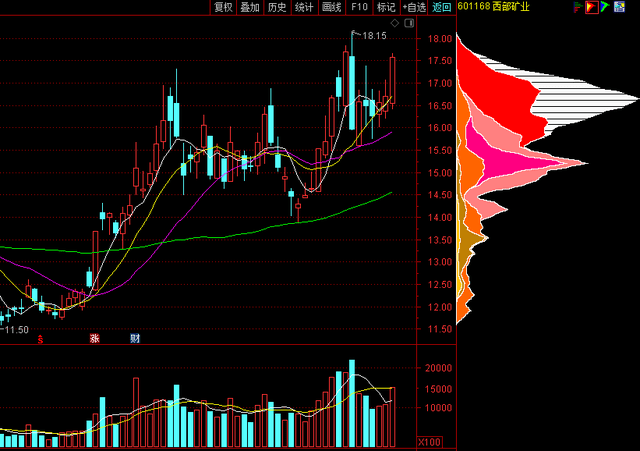Add stock via +自选 button
This screenshot has height=451, width=640.
pos(414,7)
